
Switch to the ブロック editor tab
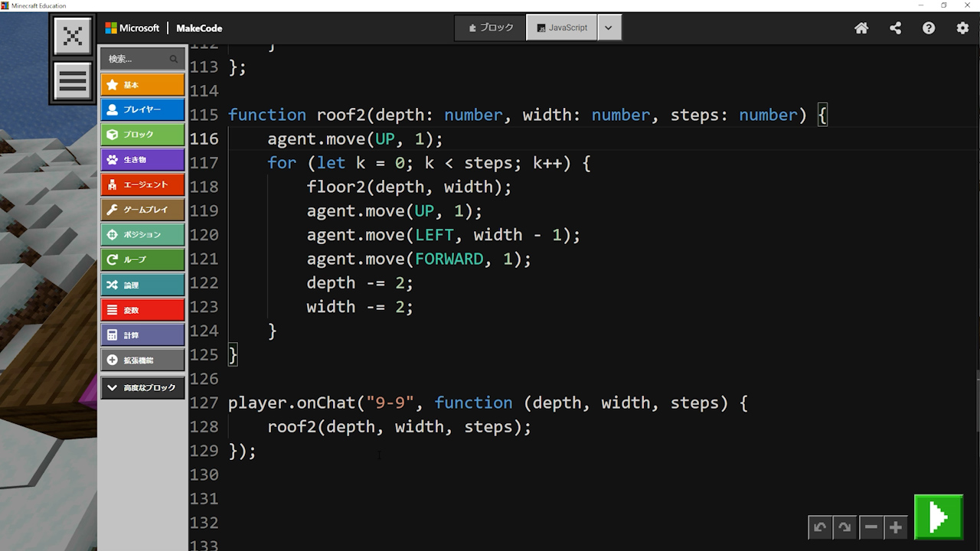491,28
